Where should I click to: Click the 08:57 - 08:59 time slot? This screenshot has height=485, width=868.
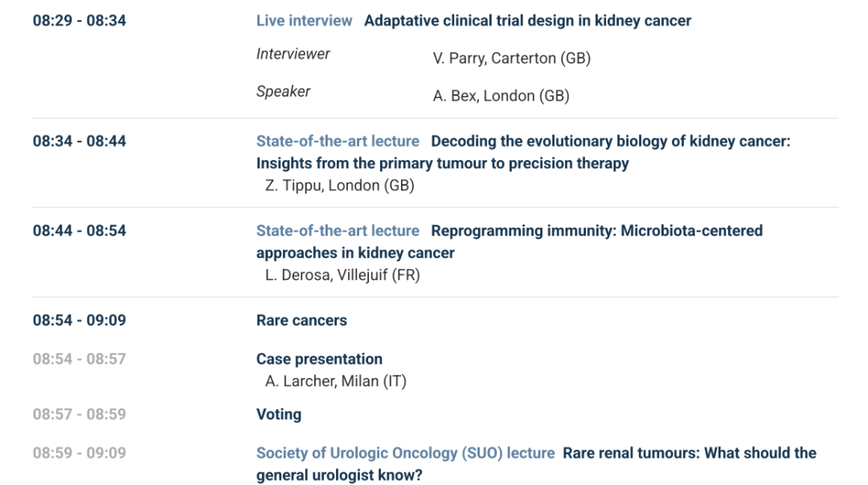(80, 415)
